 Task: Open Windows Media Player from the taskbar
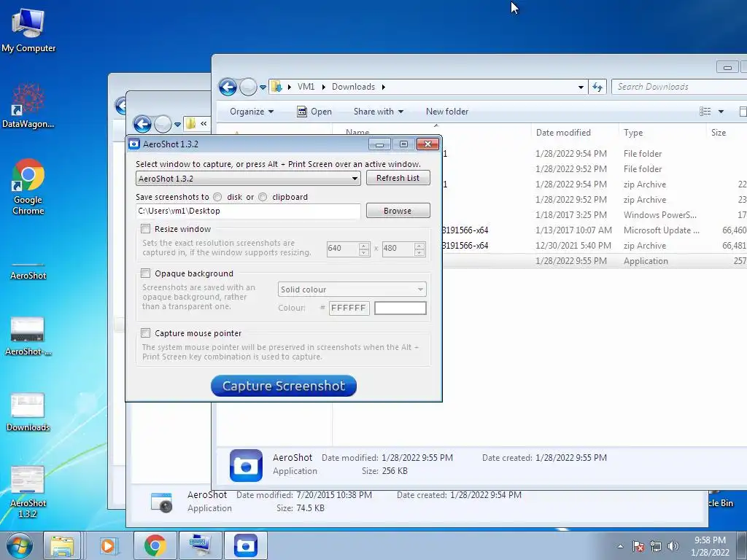pyautogui.click(x=108, y=545)
